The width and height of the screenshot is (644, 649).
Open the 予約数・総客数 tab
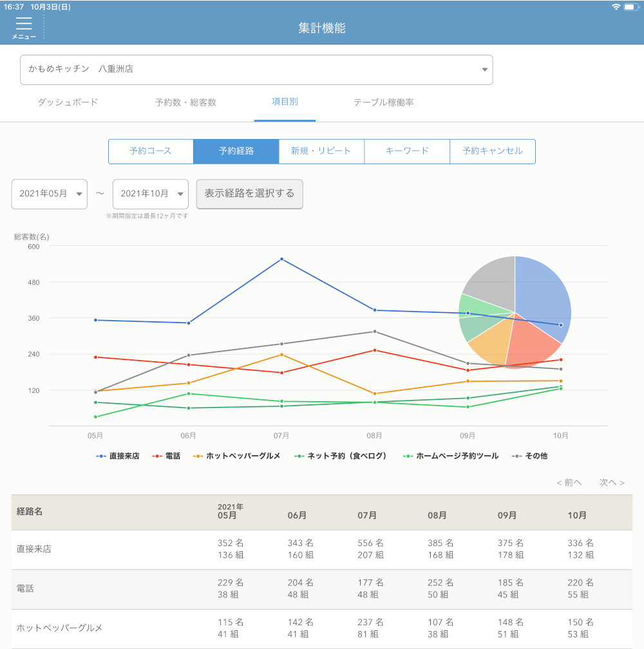[185, 102]
